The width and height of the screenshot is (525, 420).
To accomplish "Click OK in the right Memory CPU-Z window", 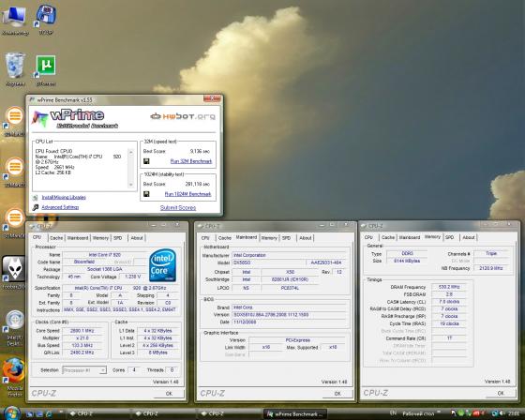I will point(501,393).
